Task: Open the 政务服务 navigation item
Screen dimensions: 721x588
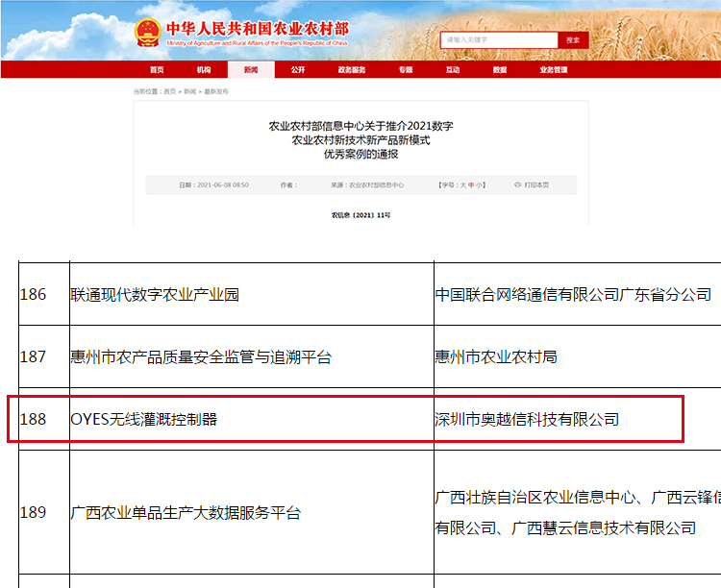Action: pyautogui.click(x=352, y=70)
